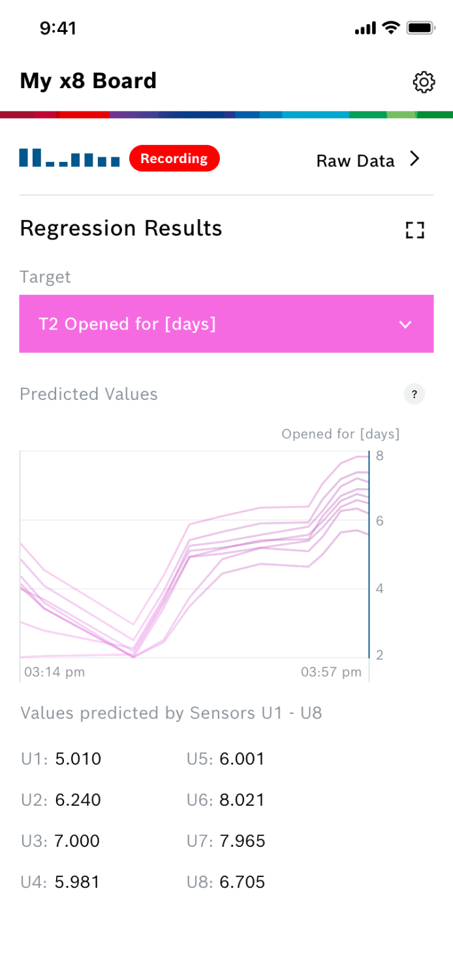Select the U1 sensor value 5.010
The image size is (453, 980).
coord(78,759)
